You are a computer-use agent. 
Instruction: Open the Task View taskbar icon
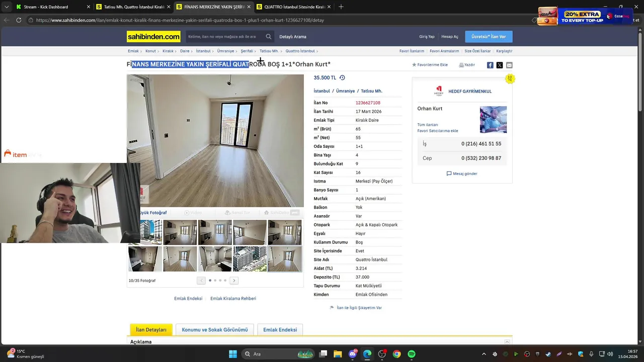pos(324,354)
